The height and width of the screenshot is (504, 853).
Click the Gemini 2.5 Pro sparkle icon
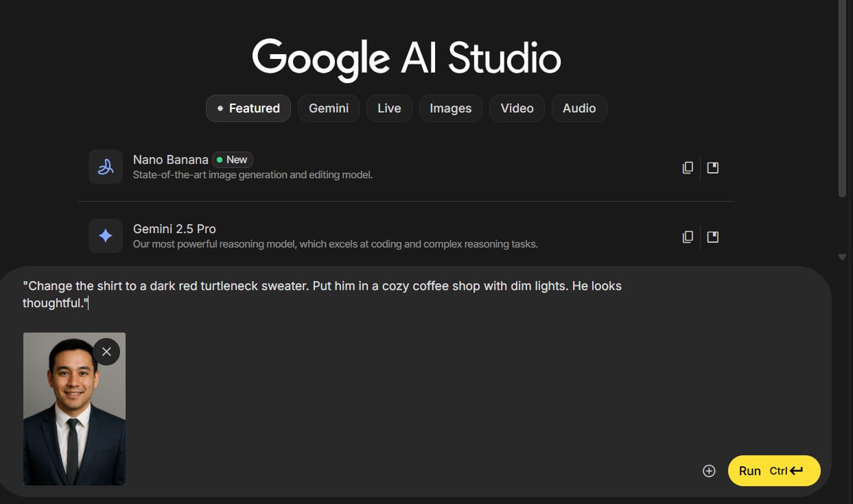click(106, 236)
